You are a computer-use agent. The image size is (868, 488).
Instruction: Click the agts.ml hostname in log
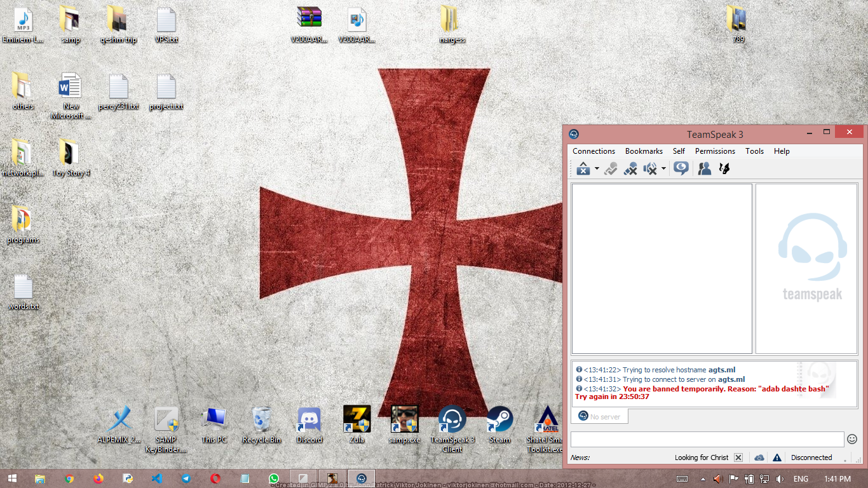[722, 370]
